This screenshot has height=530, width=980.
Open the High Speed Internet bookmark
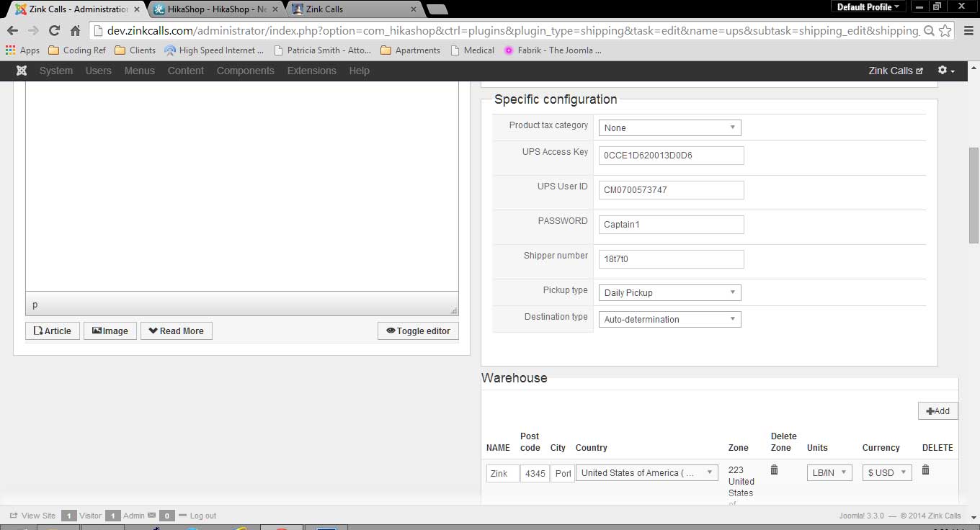coord(214,50)
